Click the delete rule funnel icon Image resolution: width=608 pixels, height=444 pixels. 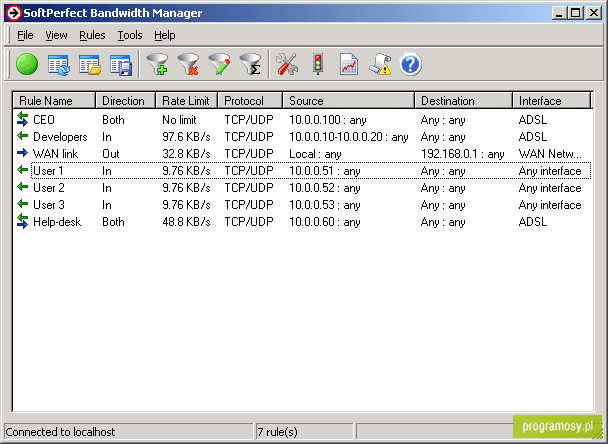coord(188,64)
